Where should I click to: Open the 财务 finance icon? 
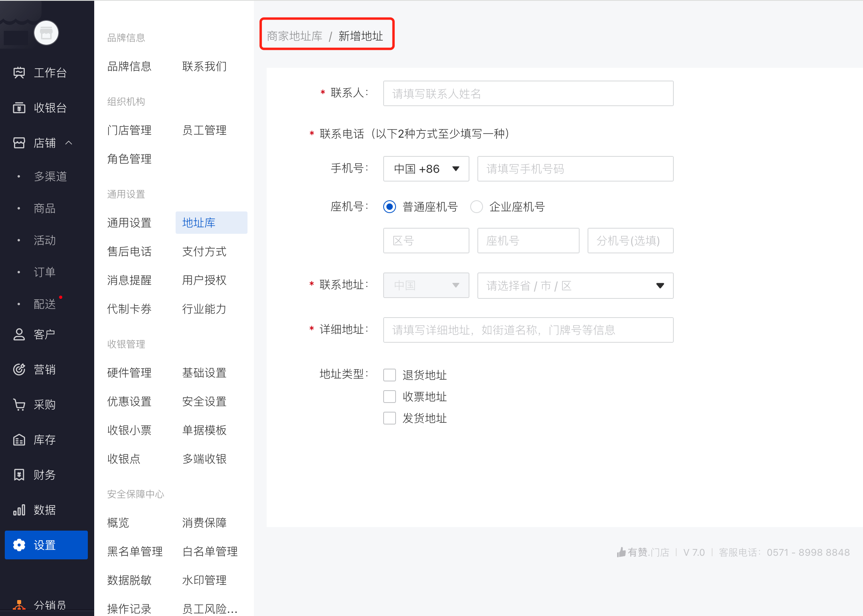(x=19, y=474)
